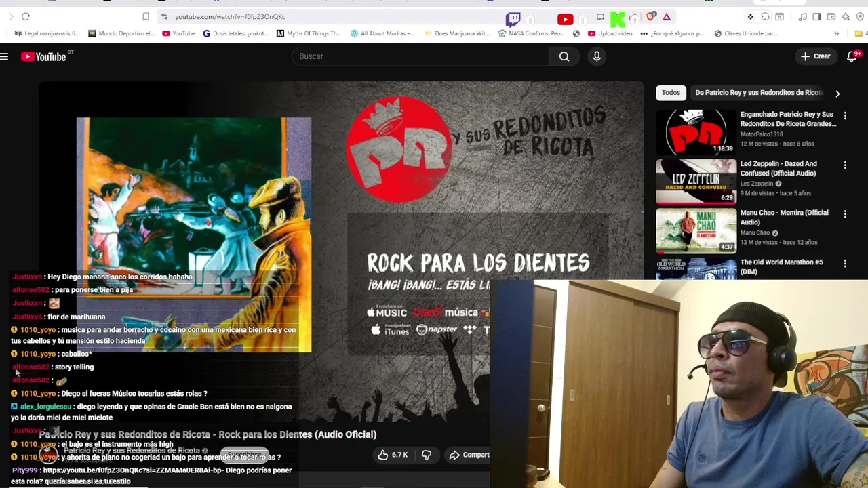Open the red YouTube extension icon
The width and height of the screenshot is (868, 488).
click(565, 19)
